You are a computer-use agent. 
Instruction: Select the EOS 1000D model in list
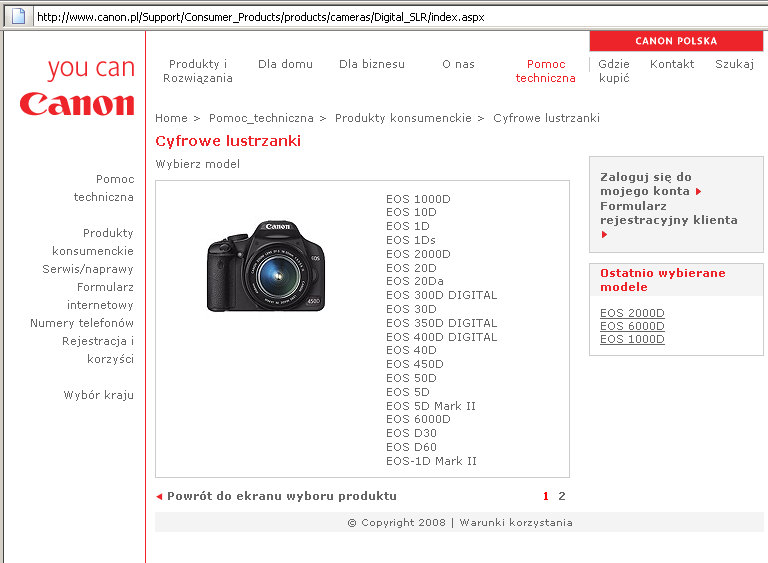click(x=418, y=199)
